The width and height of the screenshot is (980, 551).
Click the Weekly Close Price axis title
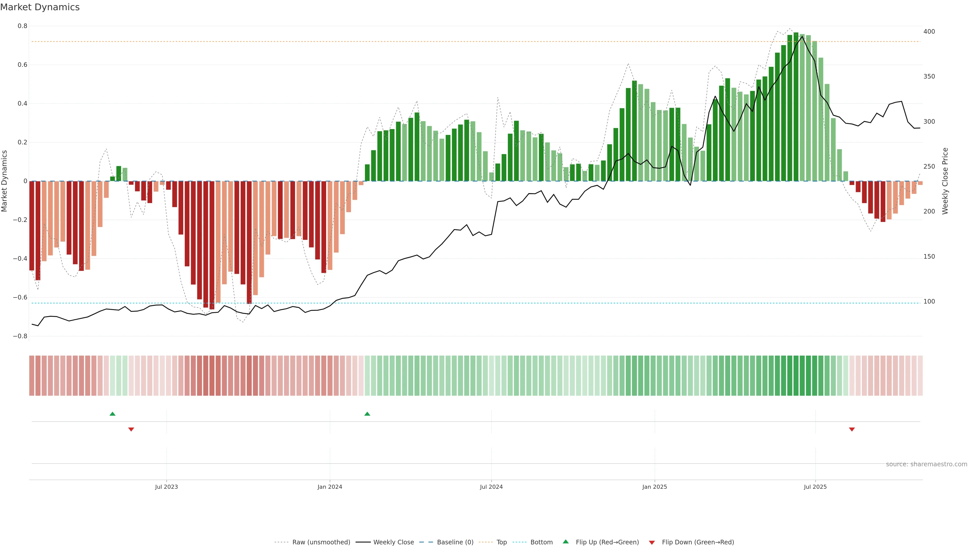(x=945, y=181)
